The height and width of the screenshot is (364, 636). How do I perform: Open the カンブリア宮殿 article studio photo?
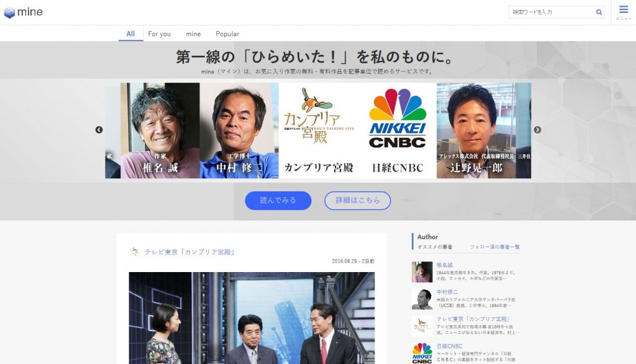252,318
